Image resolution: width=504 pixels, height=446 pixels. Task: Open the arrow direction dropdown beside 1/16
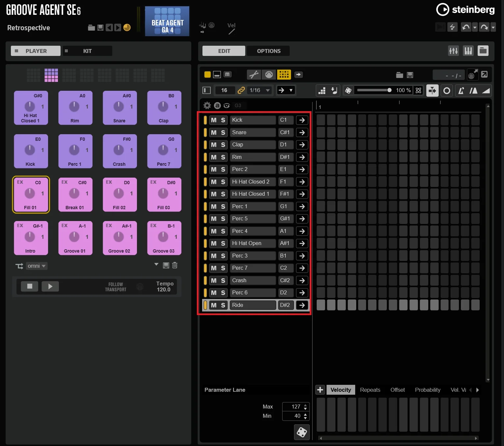click(285, 90)
